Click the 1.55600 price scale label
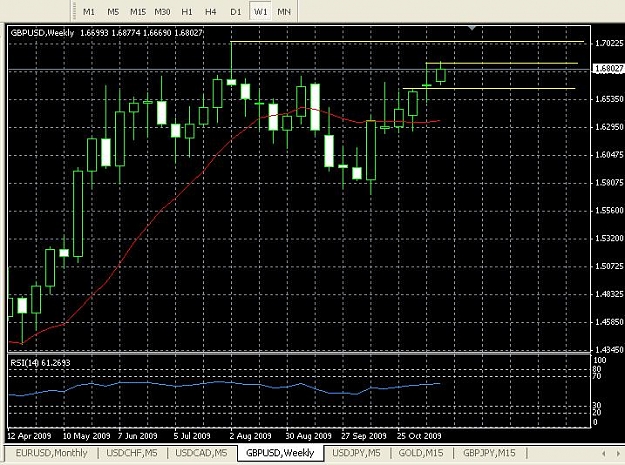This screenshot has height=465, width=625. (x=609, y=210)
